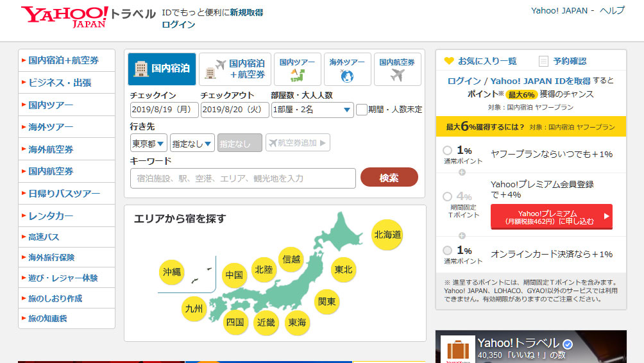644x363 pixels.
Task: Select 東海 region on the map
Action: pos(297,323)
